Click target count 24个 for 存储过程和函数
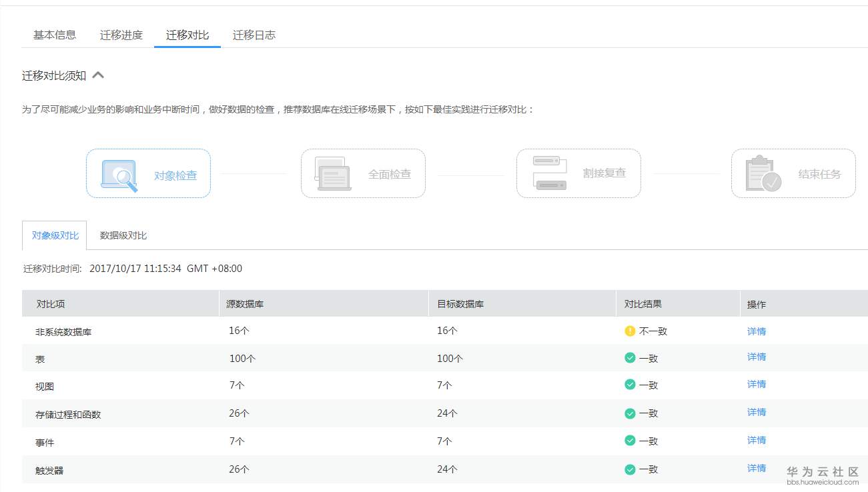This screenshot has height=492, width=868. pyautogui.click(x=447, y=413)
